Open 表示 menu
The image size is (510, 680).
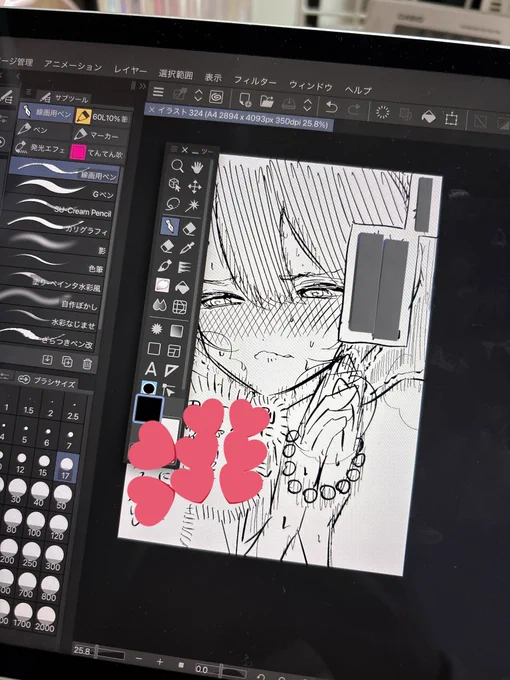point(213,77)
